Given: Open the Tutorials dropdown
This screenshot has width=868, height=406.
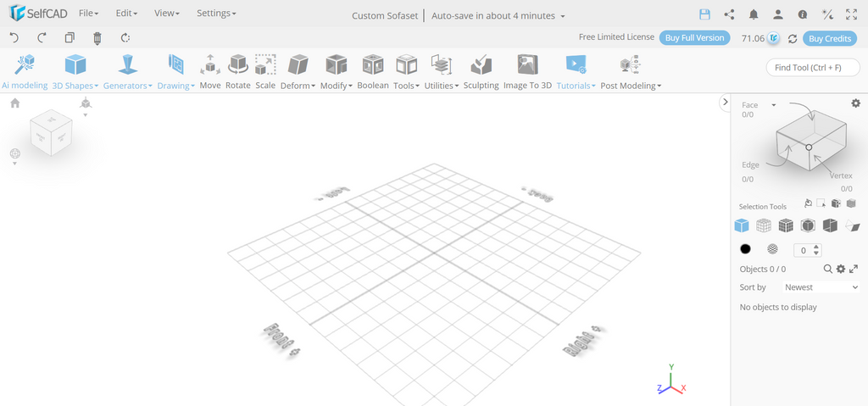Looking at the screenshot, I should tap(576, 71).
